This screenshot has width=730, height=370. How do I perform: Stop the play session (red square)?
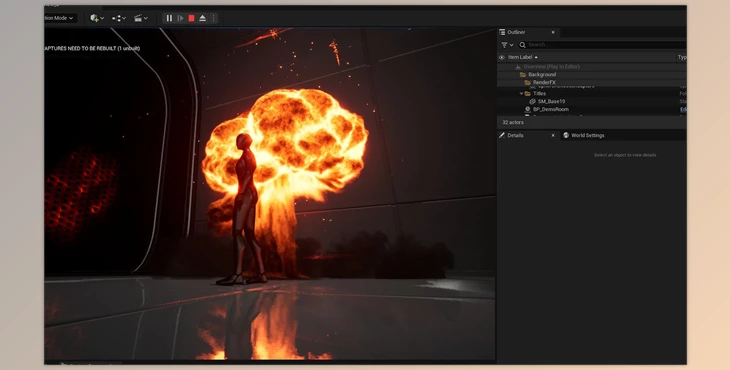[191, 18]
